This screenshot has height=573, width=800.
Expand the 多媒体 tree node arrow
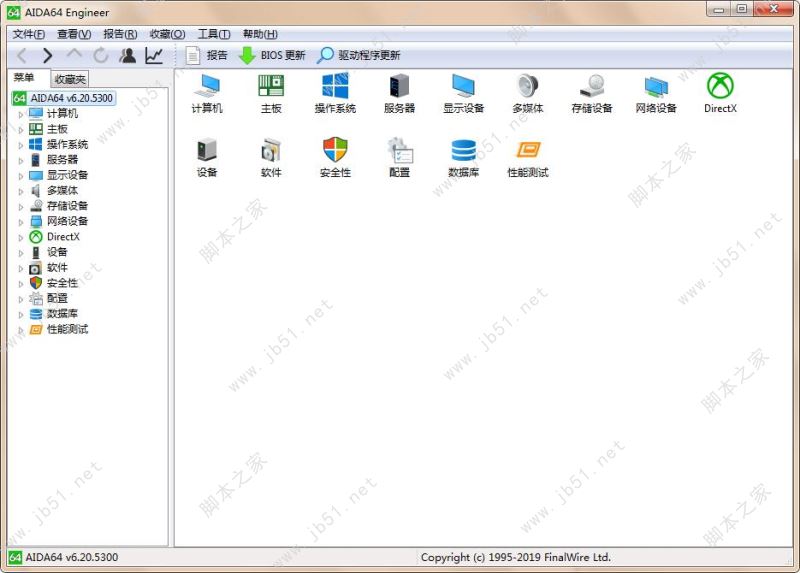tap(20, 191)
